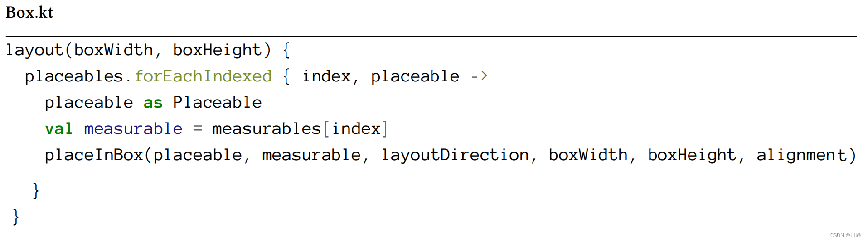Click the placeInBox function name
Viewport: 868px width, 242px height.
[x=93, y=155]
